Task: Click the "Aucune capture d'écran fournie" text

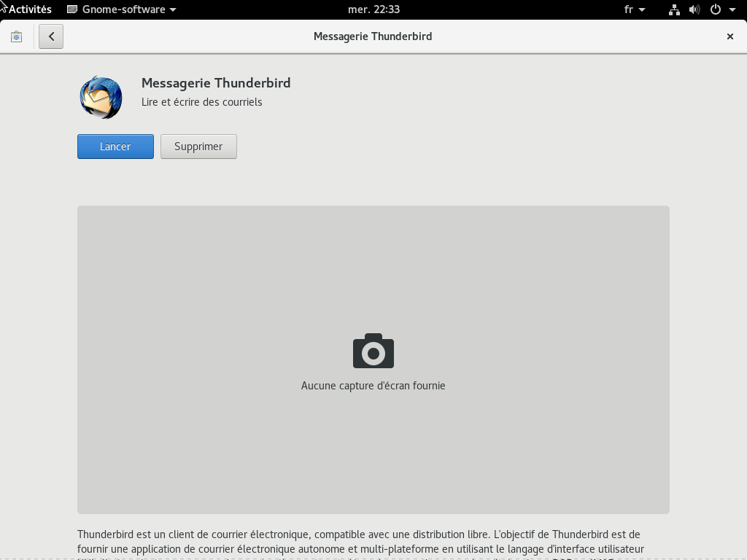Action: coord(373,386)
